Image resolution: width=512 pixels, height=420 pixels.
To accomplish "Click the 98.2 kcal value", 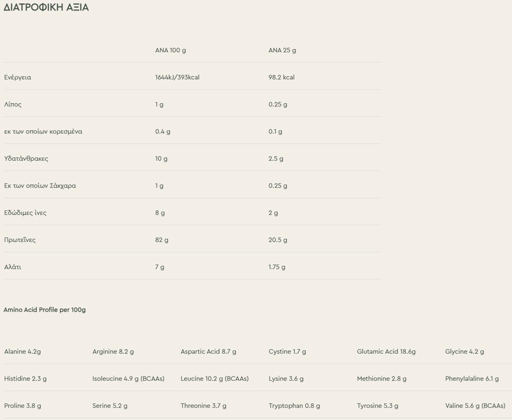I will [281, 77].
